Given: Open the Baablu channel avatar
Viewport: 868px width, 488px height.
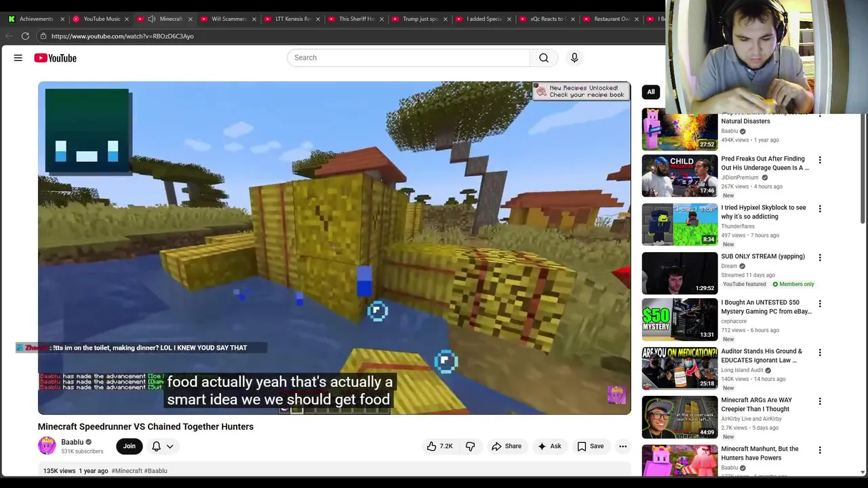Looking at the screenshot, I should 47,446.
